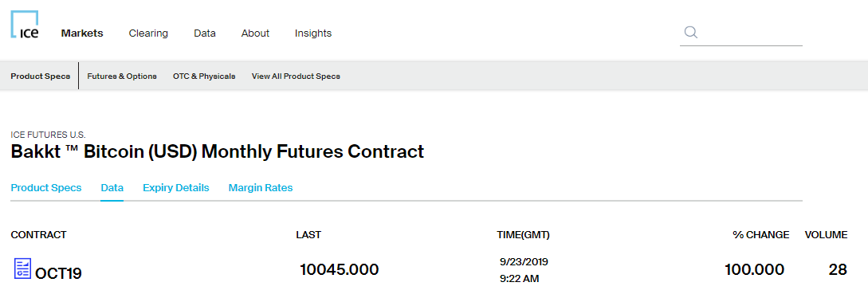Open the Markets menu
Image resolution: width=868 pixels, height=294 pixels.
pyautogui.click(x=82, y=33)
